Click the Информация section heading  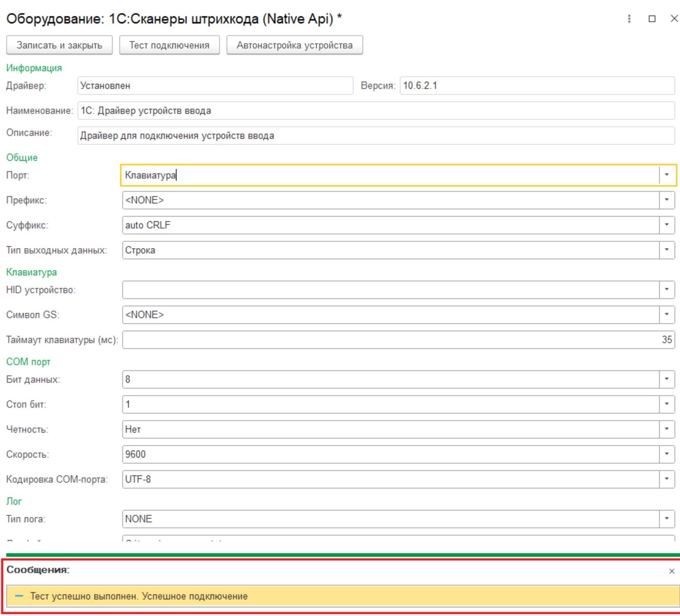coord(34,68)
